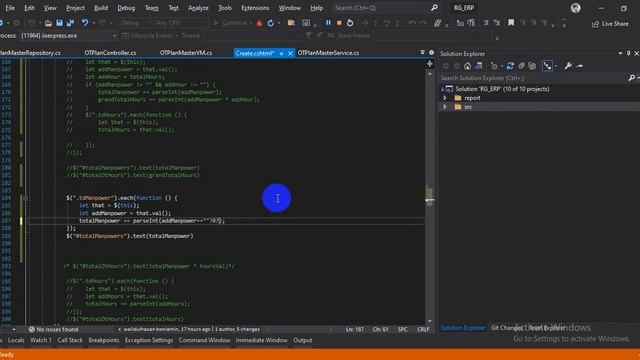Screen dimensions: 640x360
Task: Click the SPC indentation indicator
Action: coord(402,329)
